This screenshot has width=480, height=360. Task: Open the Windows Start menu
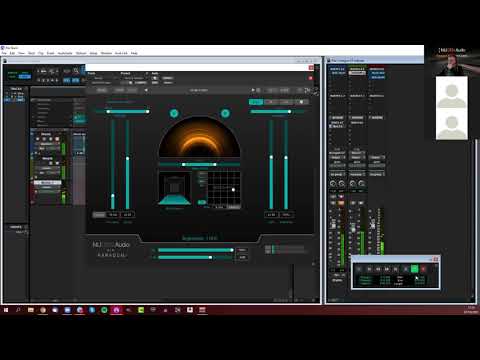coord(6,310)
